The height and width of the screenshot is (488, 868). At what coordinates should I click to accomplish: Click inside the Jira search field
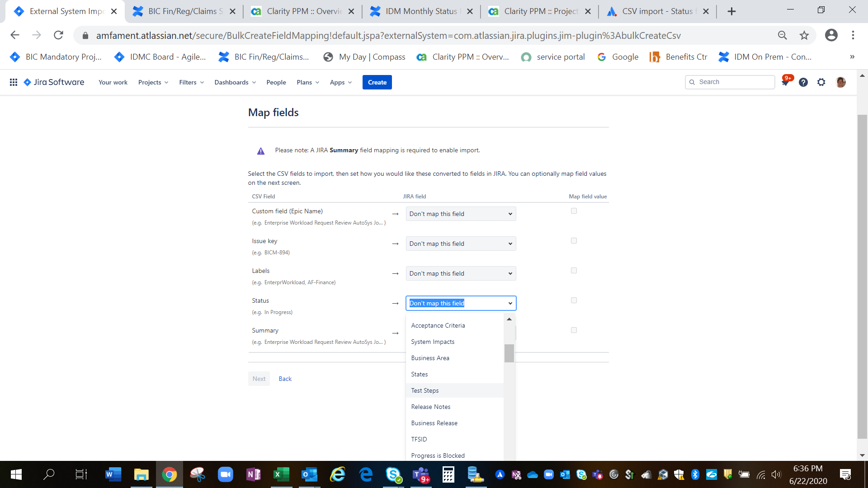pyautogui.click(x=730, y=82)
